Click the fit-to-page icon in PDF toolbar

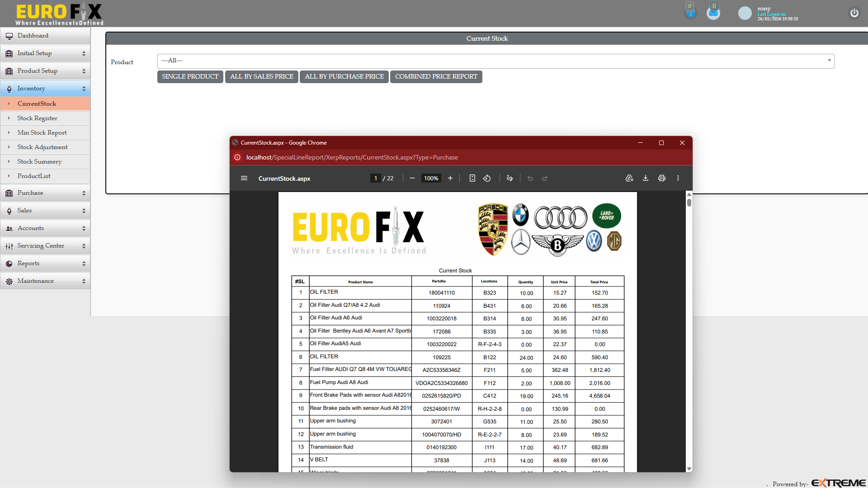pos(472,178)
